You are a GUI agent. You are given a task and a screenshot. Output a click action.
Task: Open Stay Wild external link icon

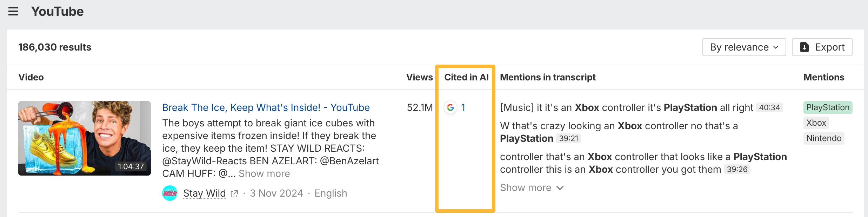tap(234, 194)
